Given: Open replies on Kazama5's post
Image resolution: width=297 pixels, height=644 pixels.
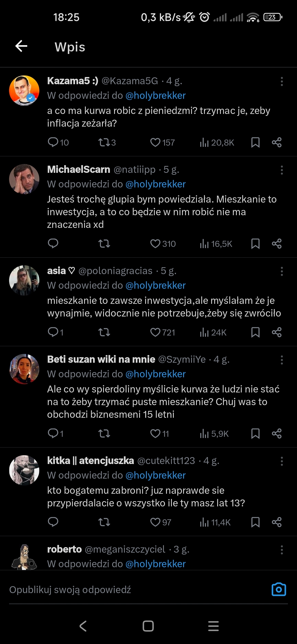Looking at the screenshot, I should click(53, 142).
